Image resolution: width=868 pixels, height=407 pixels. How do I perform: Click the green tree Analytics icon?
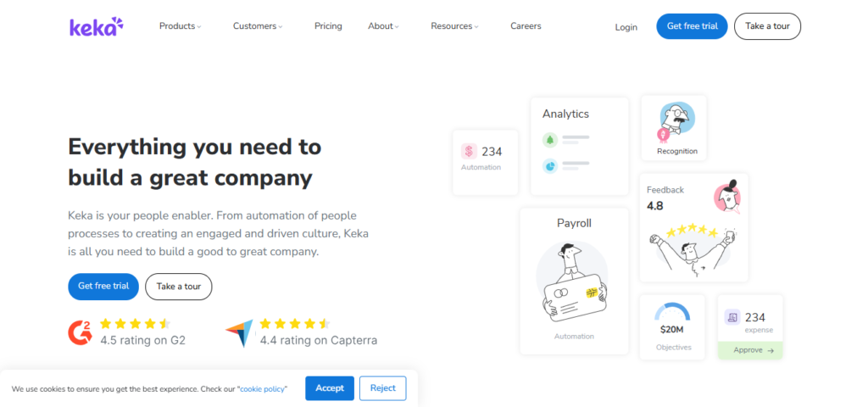click(548, 140)
